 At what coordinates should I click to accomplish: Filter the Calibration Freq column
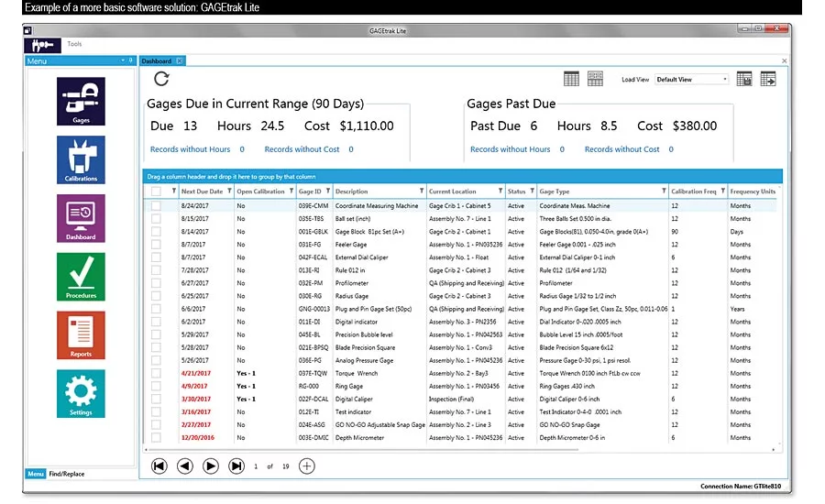[723, 191]
